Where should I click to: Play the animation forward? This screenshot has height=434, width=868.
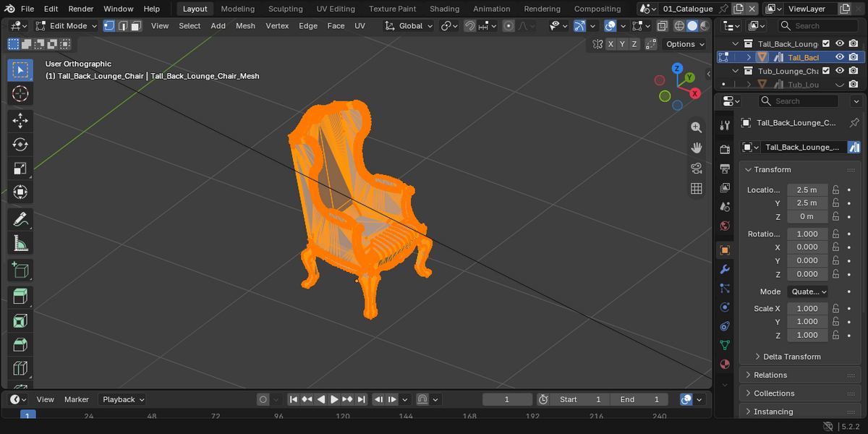[334, 399]
